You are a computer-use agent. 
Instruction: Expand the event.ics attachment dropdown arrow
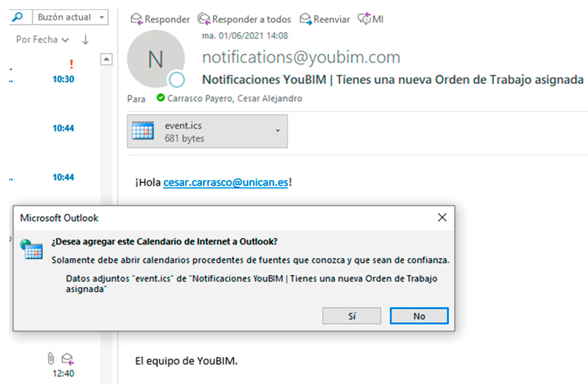point(277,131)
